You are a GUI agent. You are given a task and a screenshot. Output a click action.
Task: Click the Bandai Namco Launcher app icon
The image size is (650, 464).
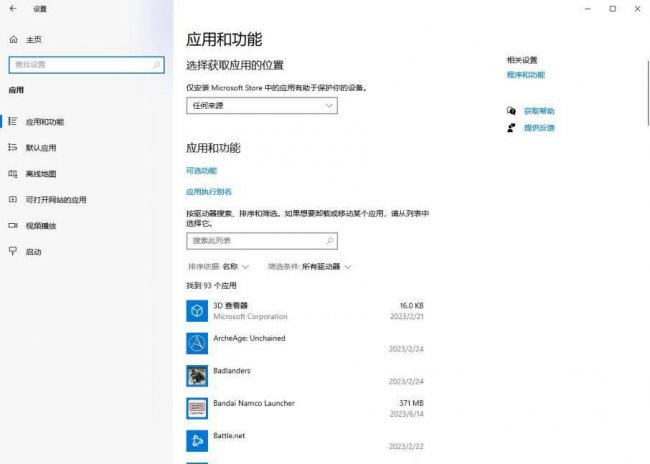coord(197,408)
